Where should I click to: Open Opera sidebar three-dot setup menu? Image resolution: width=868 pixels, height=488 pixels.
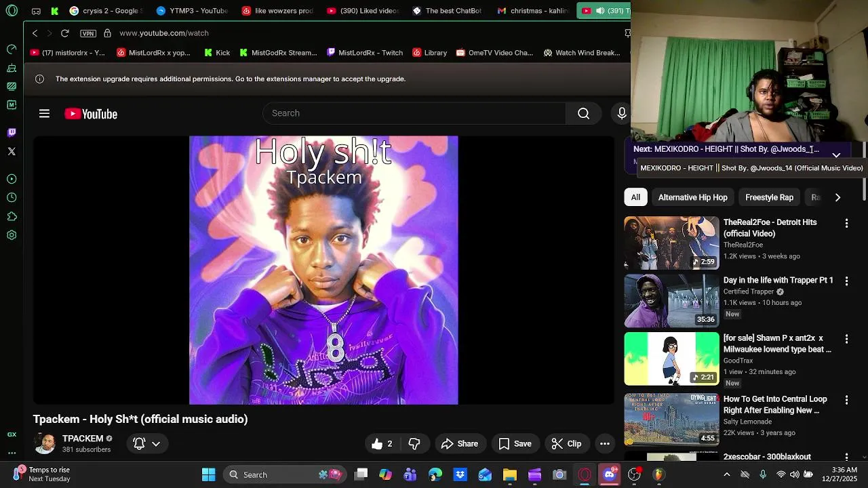pyautogui.click(x=12, y=453)
